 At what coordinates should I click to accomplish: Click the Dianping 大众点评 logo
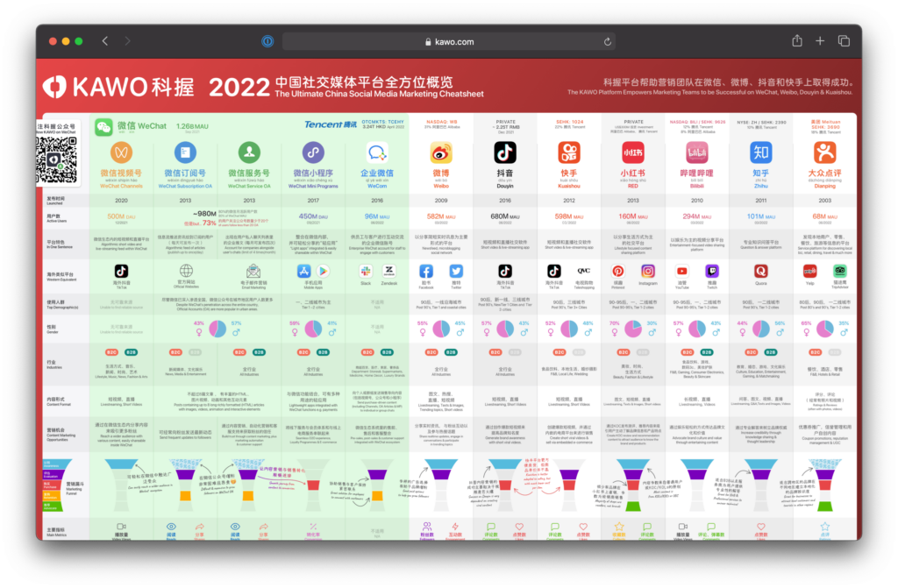(824, 152)
